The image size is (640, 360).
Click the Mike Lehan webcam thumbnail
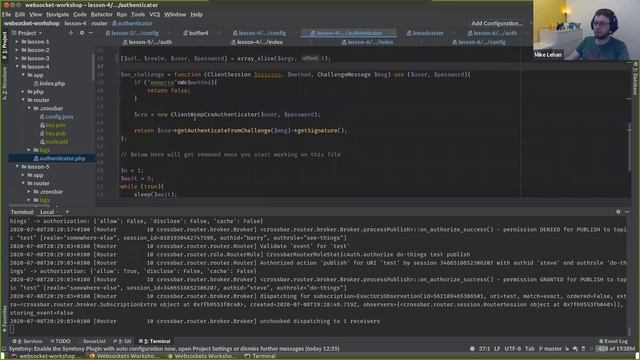tap(586, 30)
